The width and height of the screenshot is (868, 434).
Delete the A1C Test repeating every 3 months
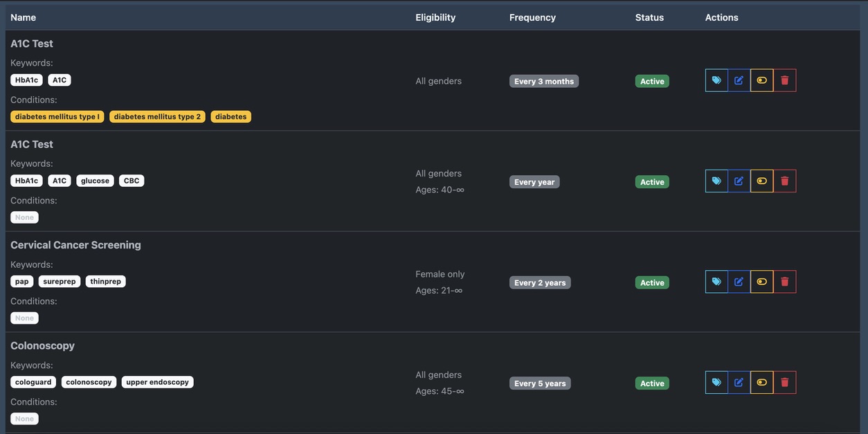point(785,80)
